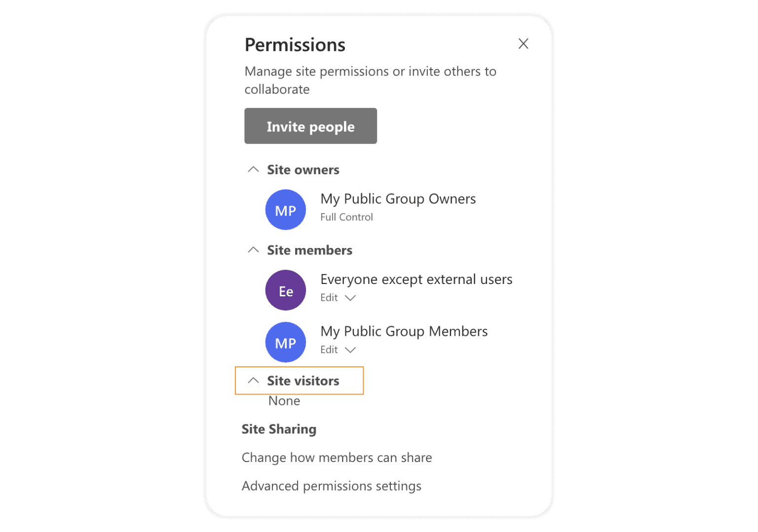The height and width of the screenshot is (532, 758).
Task: Click the Site Sharing heading
Action: tap(278, 429)
